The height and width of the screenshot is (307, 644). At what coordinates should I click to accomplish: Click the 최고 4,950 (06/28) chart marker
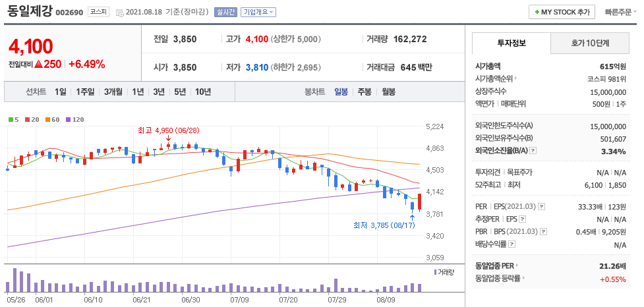coord(168,130)
